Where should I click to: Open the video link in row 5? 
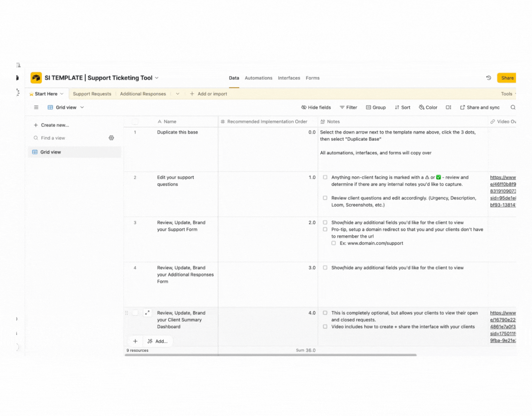point(503,327)
